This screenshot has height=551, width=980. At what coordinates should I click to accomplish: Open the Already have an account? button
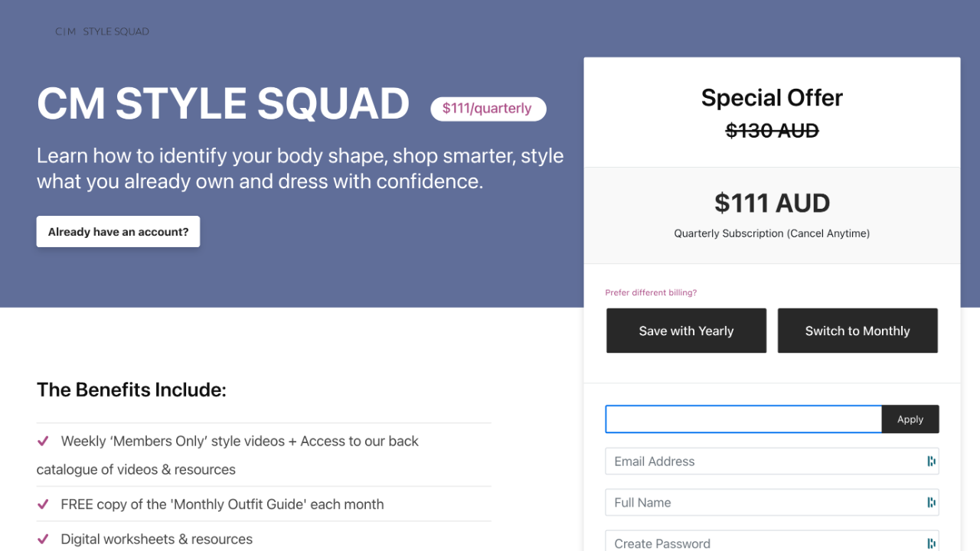click(118, 232)
